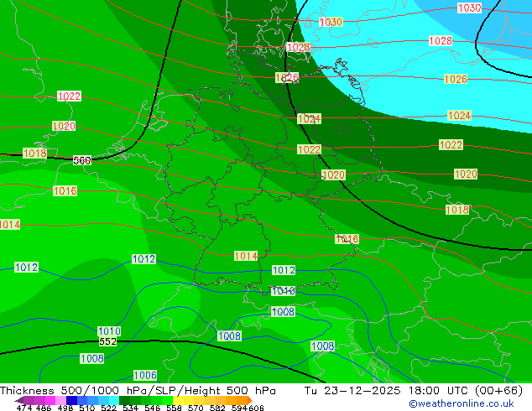
Task: Click the 522 value in the legend
Action: pyautogui.click(x=109, y=408)
